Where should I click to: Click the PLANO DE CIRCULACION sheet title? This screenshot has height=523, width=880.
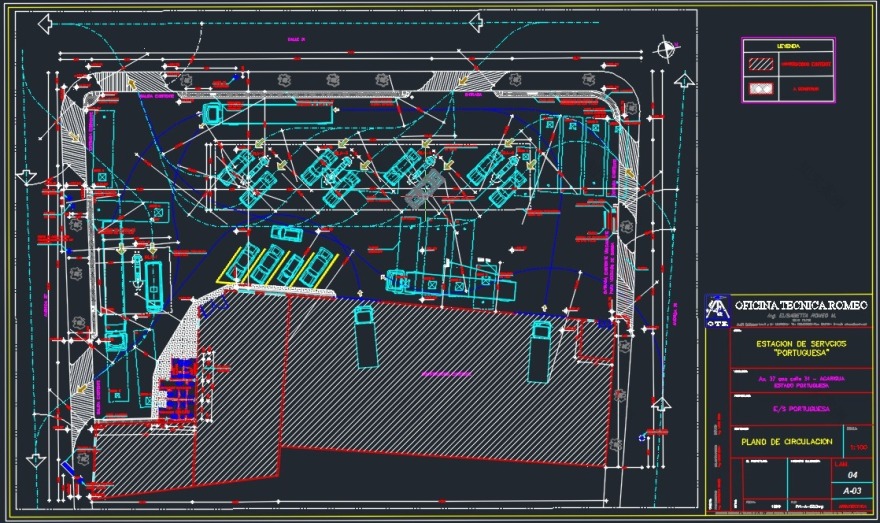tap(786, 440)
